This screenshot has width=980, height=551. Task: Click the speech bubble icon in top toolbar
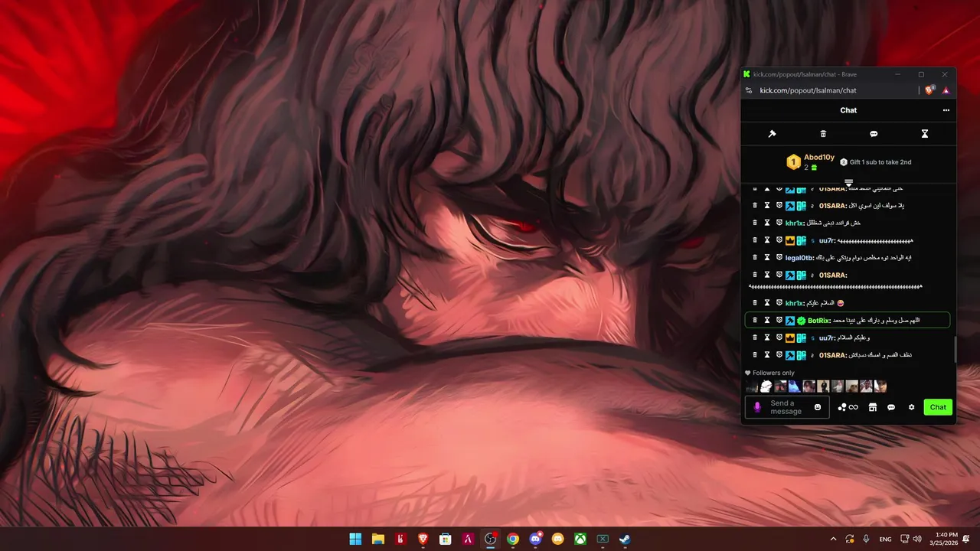coord(874,134)
